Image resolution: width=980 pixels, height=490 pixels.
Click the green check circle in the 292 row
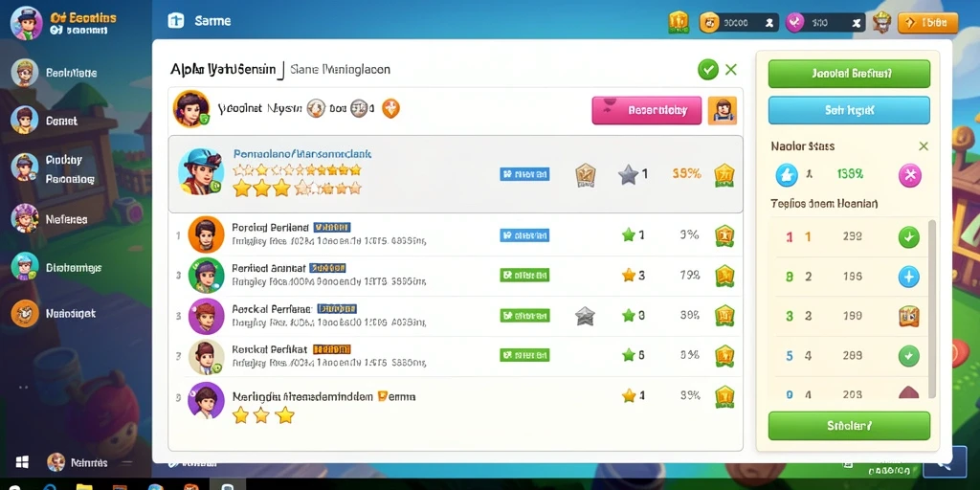(x=908, y=237)
